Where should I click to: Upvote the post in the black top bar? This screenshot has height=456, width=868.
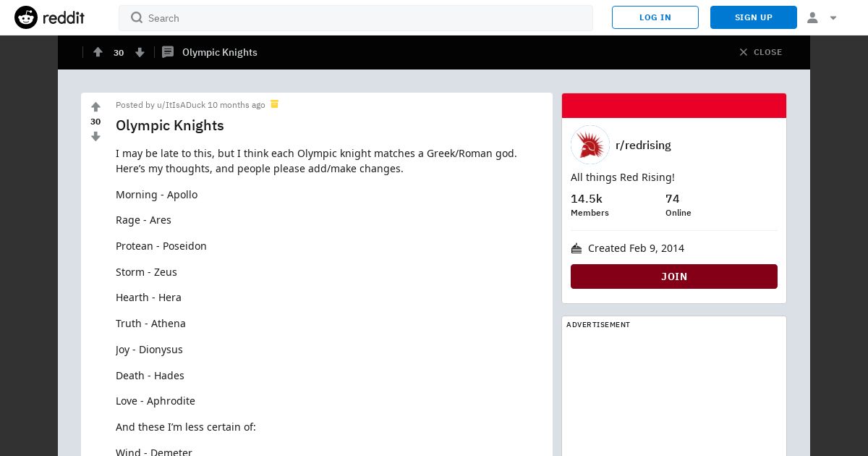point(98,52)
